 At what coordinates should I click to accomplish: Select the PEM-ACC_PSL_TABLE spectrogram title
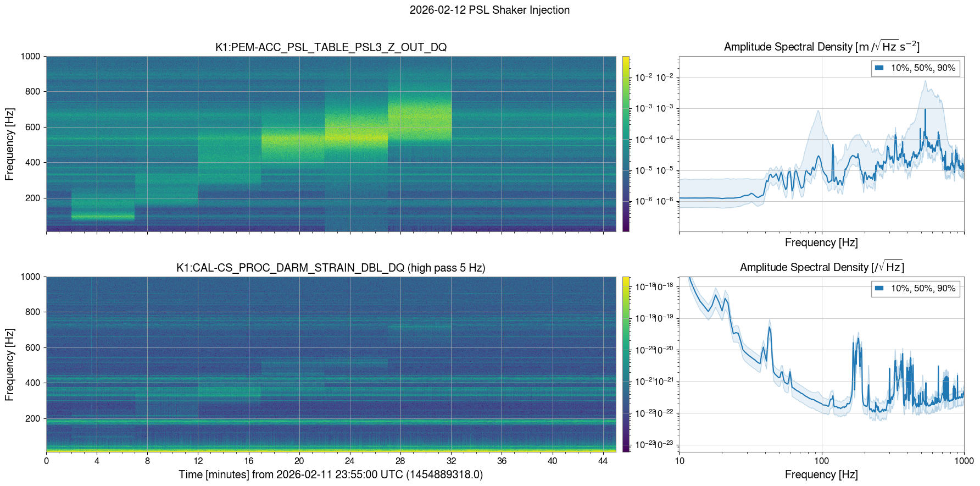click(331, 47)
